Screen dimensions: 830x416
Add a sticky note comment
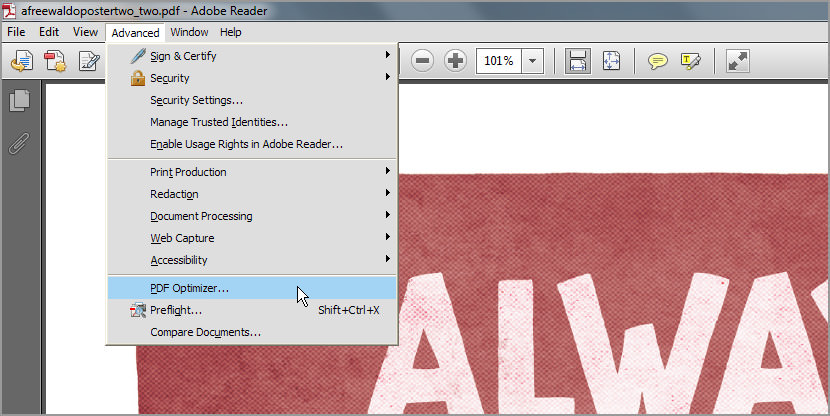[x=657, y=61]
